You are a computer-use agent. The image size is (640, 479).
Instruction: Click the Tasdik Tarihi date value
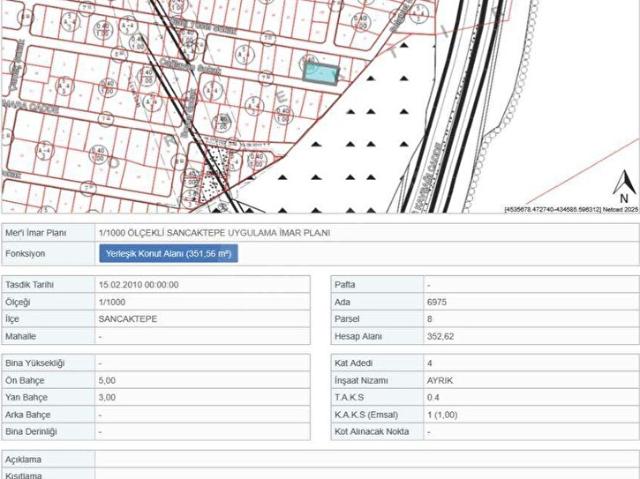pos(138,284)
